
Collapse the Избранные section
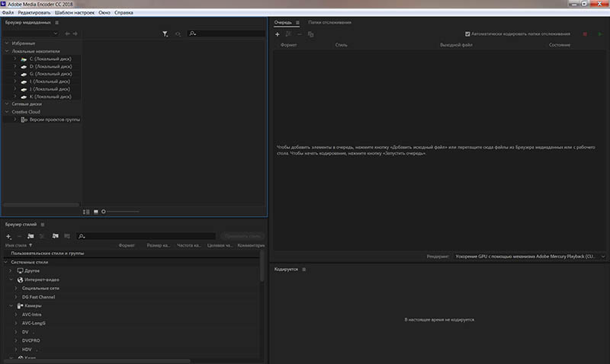click(x=7, y=43)
